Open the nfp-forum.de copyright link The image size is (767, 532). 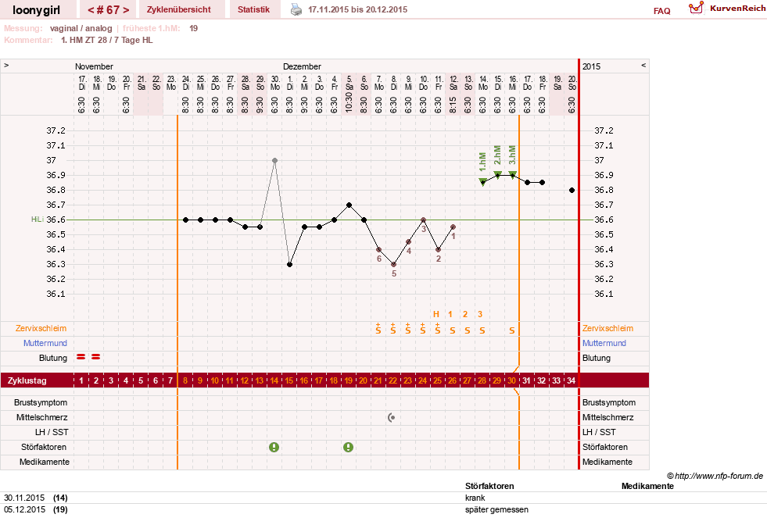[715, 476]
